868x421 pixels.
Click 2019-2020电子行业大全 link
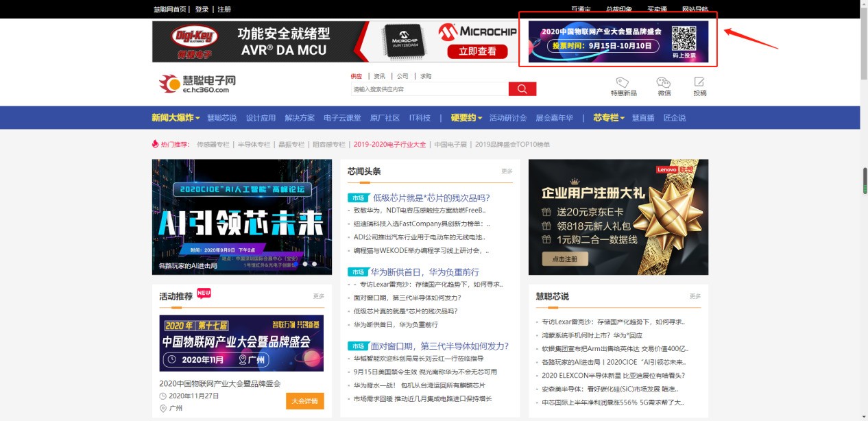(389, 145)
